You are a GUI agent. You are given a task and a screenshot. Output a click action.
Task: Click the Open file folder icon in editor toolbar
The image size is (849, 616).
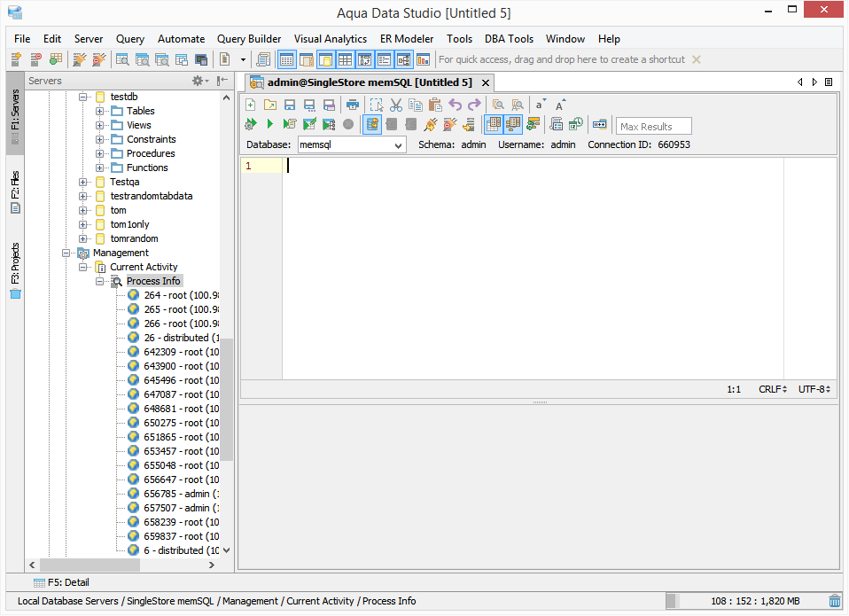(269, 105)
